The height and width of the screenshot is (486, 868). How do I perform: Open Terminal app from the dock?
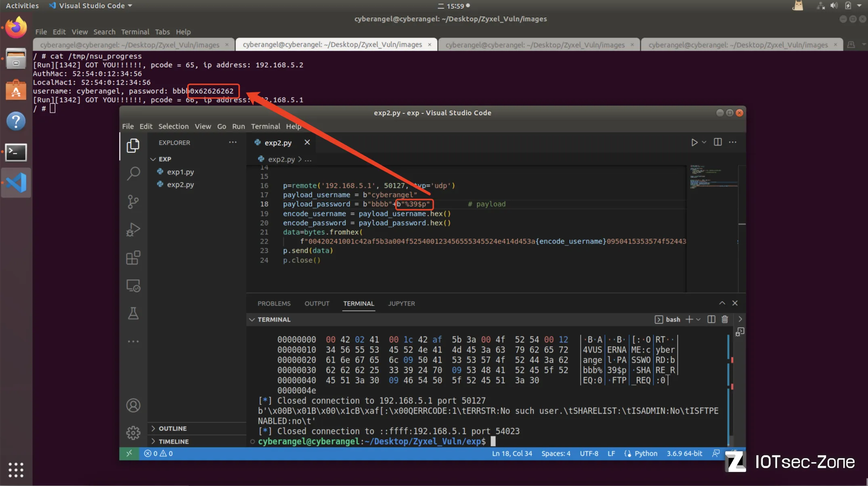click(16, 152)
